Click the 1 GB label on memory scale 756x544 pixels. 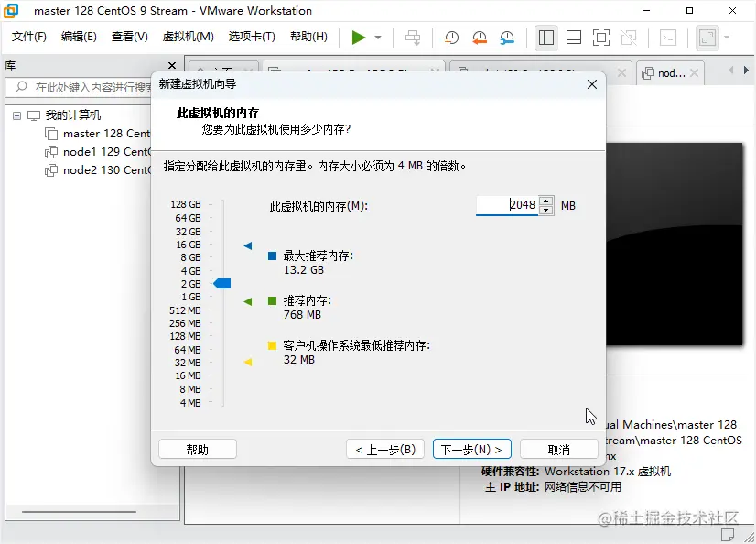pos(191,297)
